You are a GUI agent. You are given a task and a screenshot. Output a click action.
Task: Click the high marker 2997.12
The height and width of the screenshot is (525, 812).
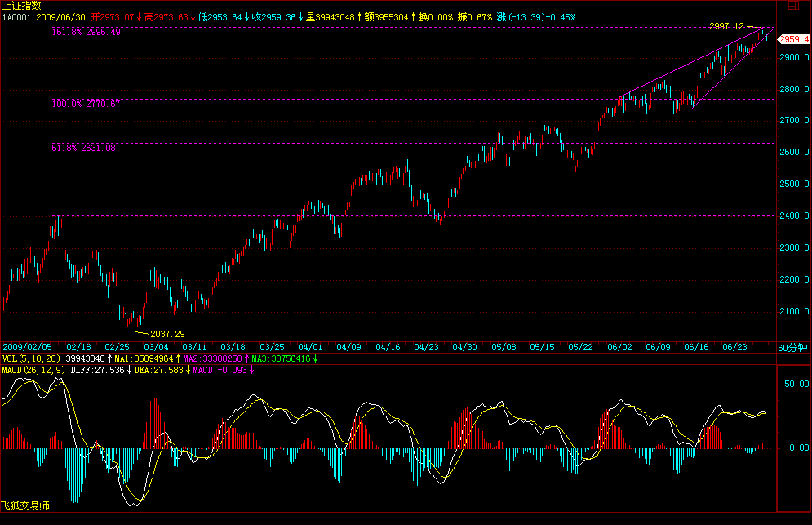726,26
